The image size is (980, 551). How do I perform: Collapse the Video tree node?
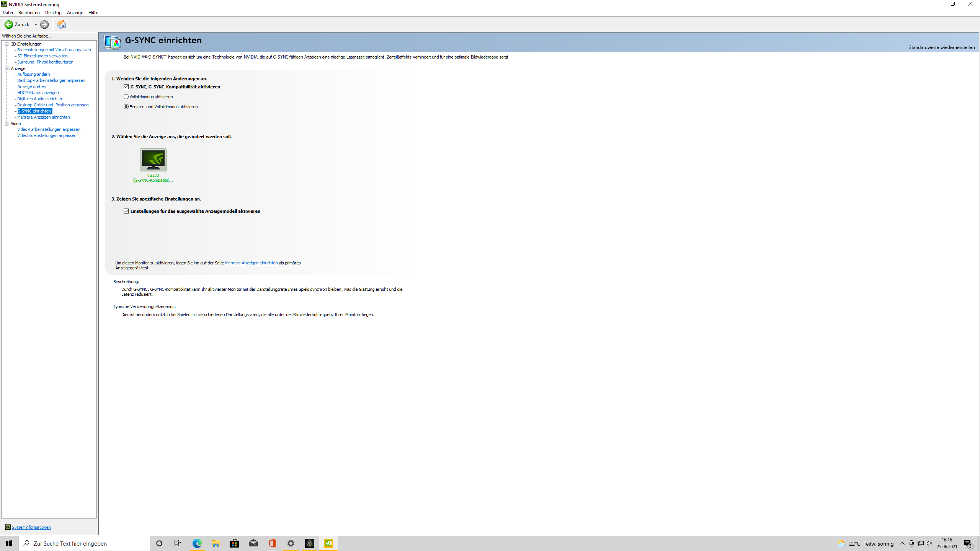point(7,124)
